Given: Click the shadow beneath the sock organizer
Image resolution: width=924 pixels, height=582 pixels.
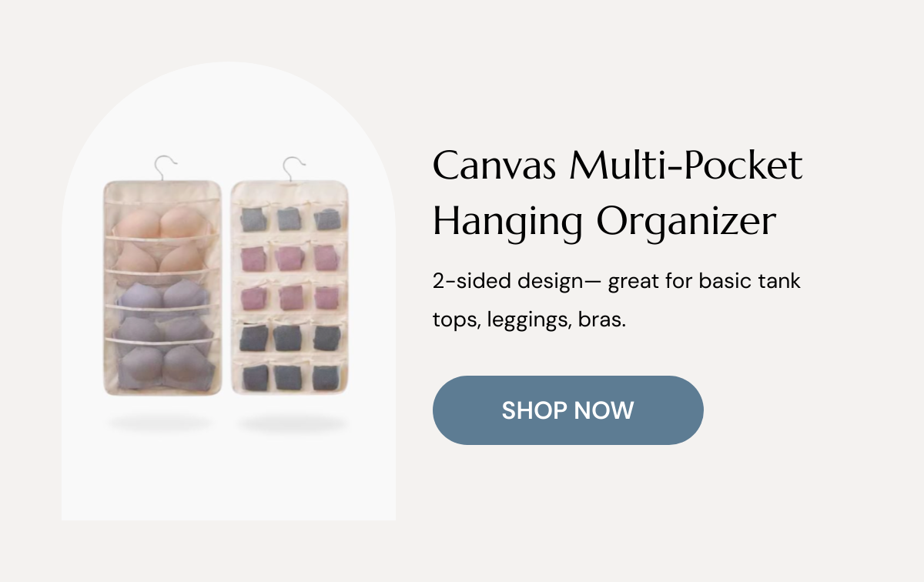Looking at the screenshot, I should (x=293, y=423).
